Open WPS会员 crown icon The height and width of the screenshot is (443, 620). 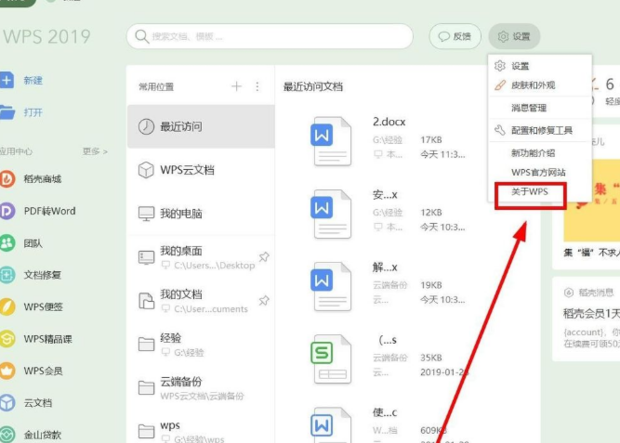coord(7,371)
